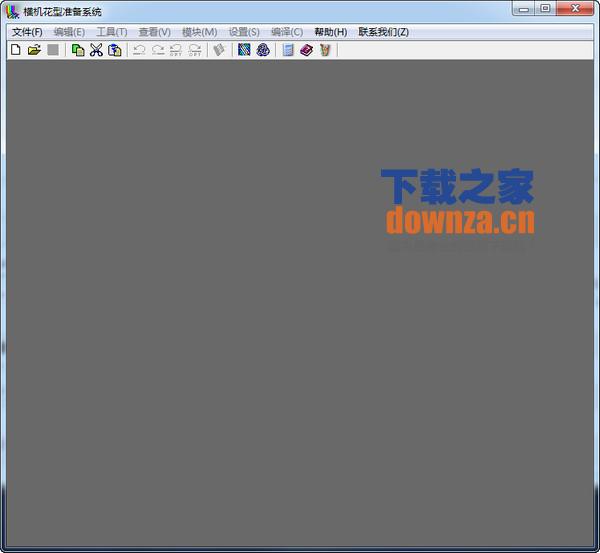
Task: Open the 编译(C) menu
Action: 287,32
